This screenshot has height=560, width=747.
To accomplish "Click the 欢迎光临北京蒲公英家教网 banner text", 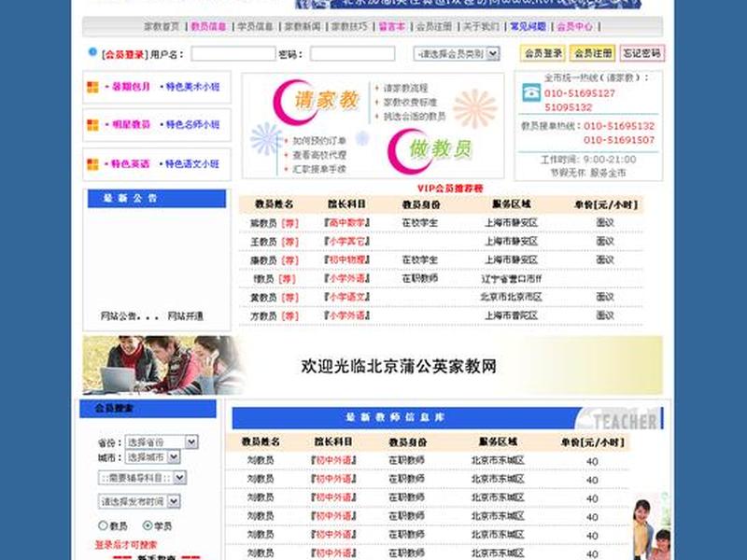I will [399, 366].
